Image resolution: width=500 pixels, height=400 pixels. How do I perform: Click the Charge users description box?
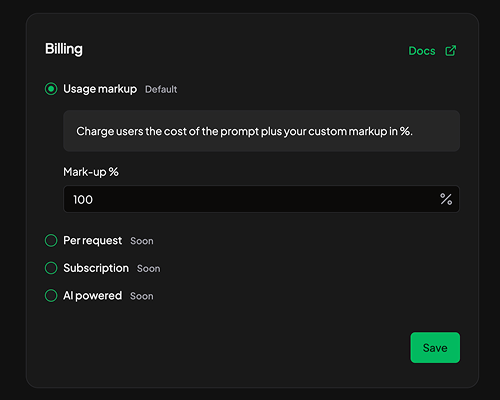point(262,131)
